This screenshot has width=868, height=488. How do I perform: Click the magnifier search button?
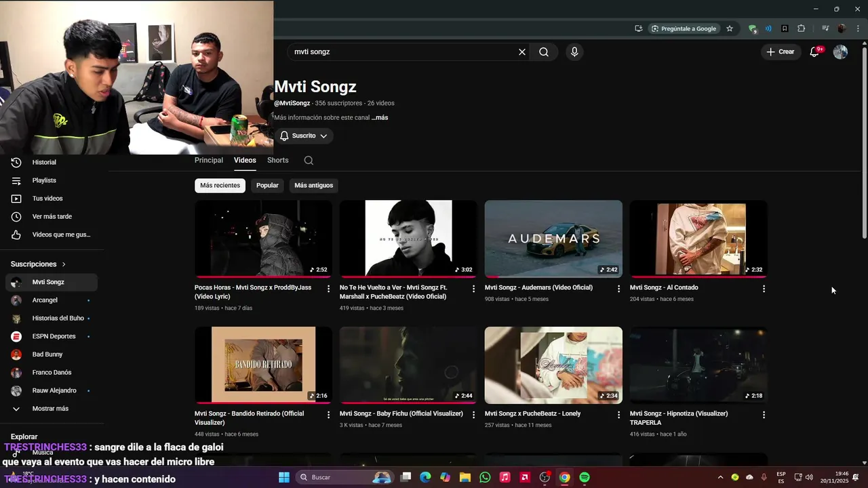[x=544, y=52]
